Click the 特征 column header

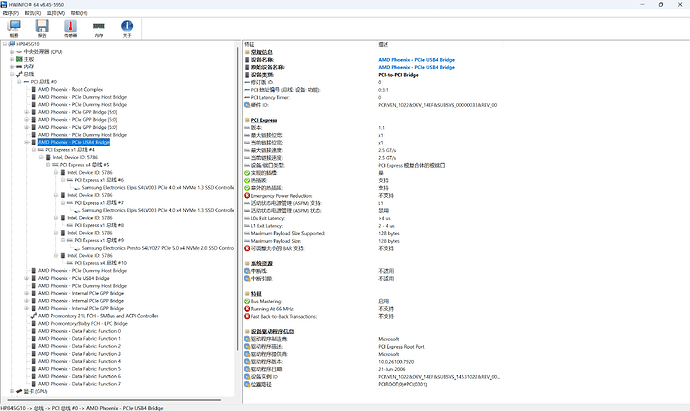[x=310, y=44]
